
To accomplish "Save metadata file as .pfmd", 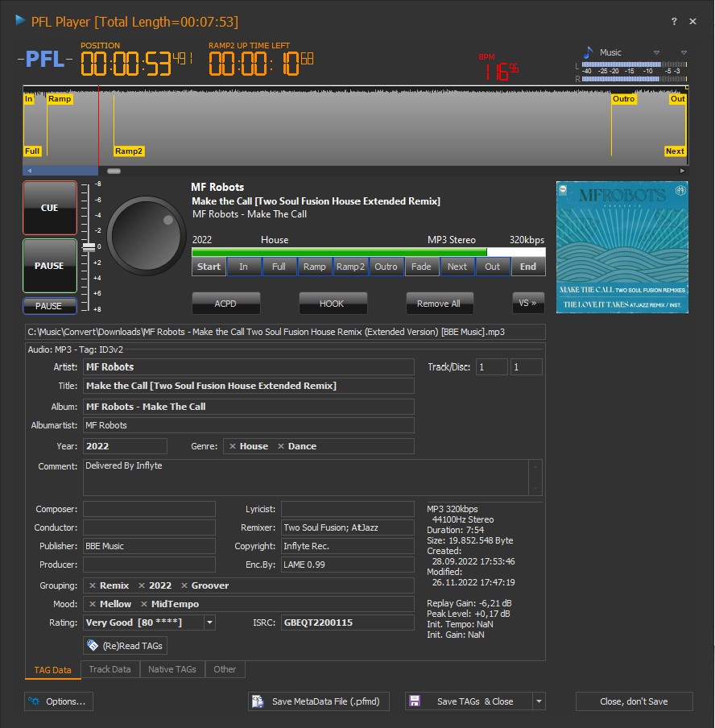I will click(319, 701).
